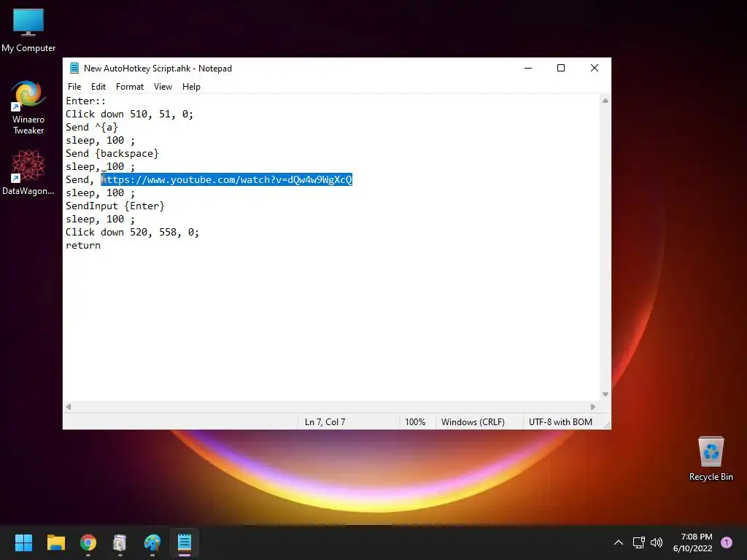Image resolution: width=747 pixels, height=560 pixels.
Task: Open the Format menu in Notepad
Action: [130, 87]
